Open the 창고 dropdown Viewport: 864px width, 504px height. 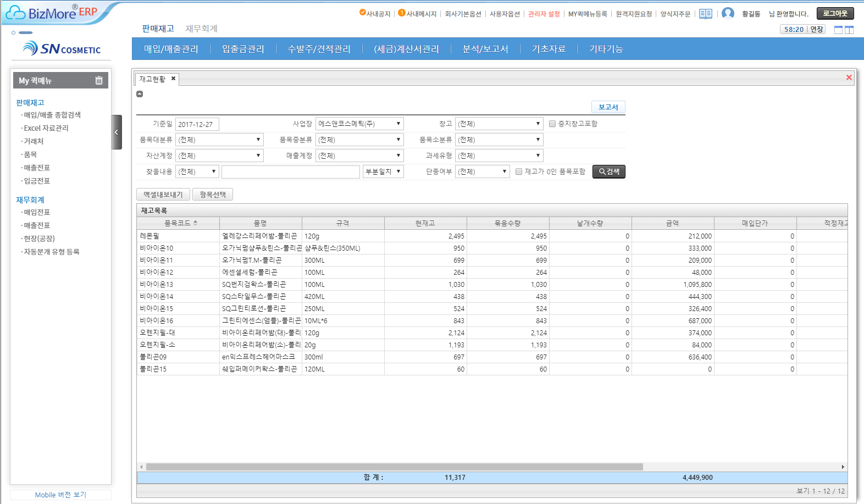point(499,124)
